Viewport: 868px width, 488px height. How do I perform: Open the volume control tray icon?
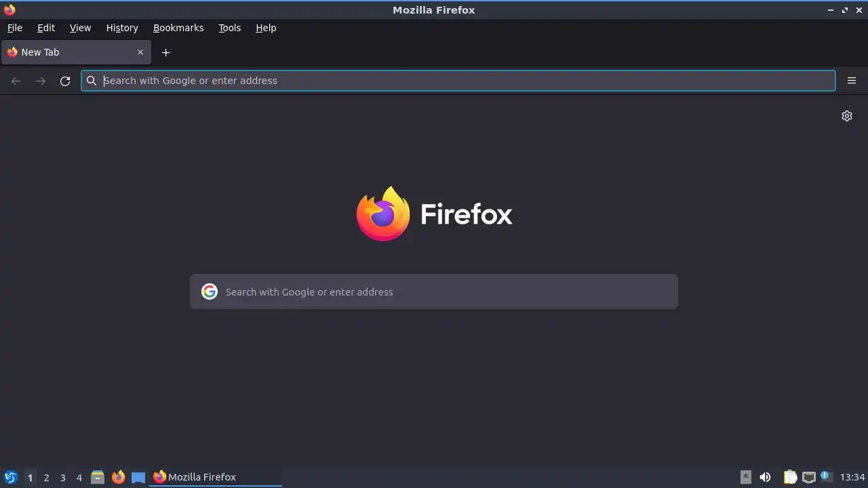pyautogui.click(x=765, y=477)
